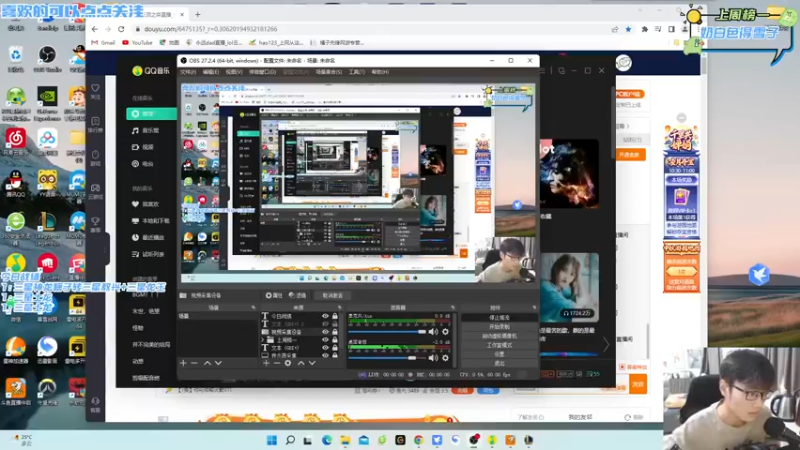800x450 pixels.
Task: Add a new scene with plus icon
Action: (183, 363)
